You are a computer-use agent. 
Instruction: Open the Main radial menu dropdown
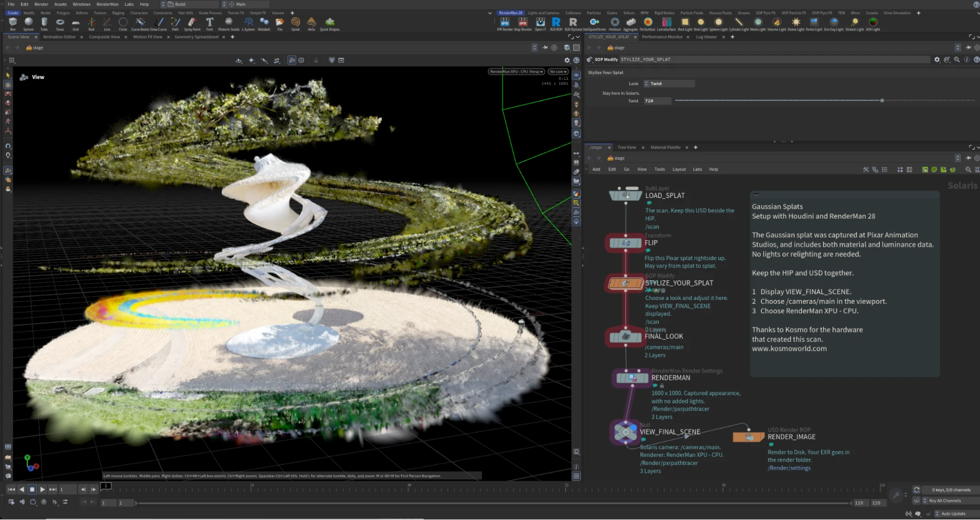245,4
